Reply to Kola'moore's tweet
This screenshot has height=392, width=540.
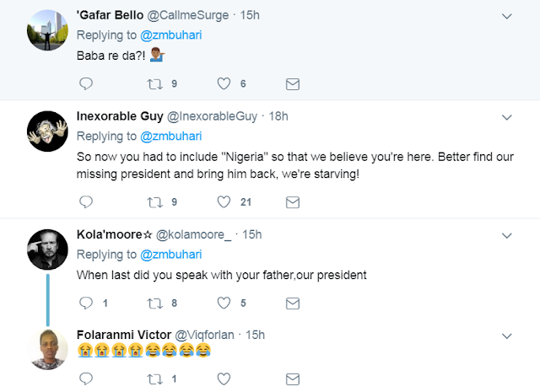(84, 303)
